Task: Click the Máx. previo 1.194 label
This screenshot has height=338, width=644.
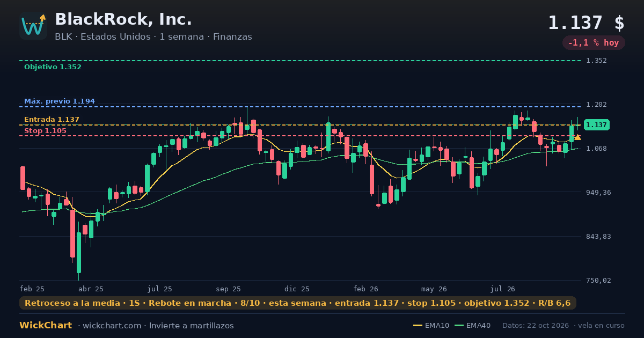Action: (x=59, y=101)
